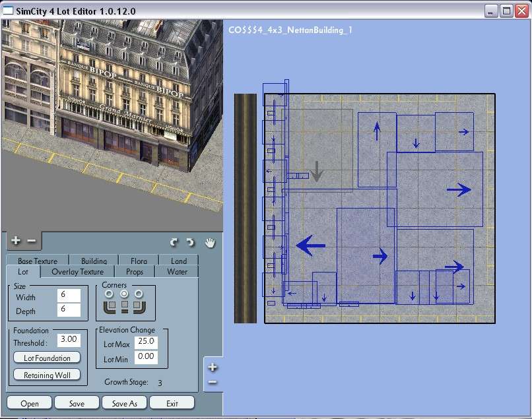Click the left corner shape icon

[x=110, y=306]
